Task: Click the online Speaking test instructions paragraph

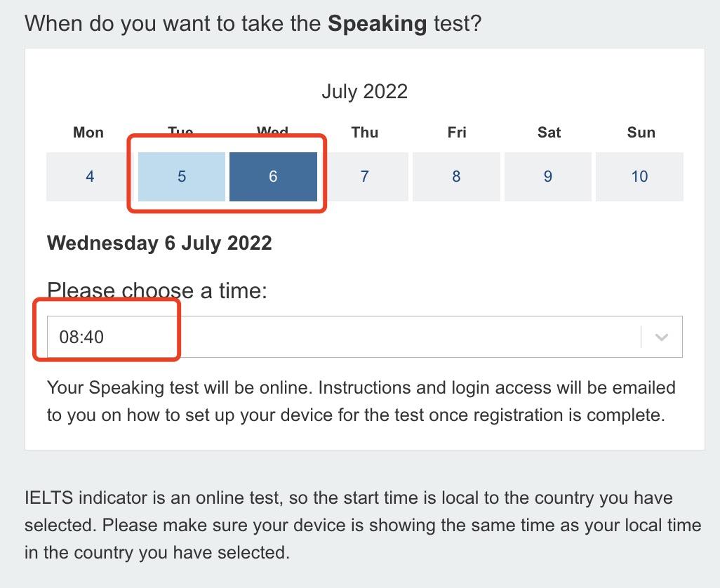Action: coord(361,401)
